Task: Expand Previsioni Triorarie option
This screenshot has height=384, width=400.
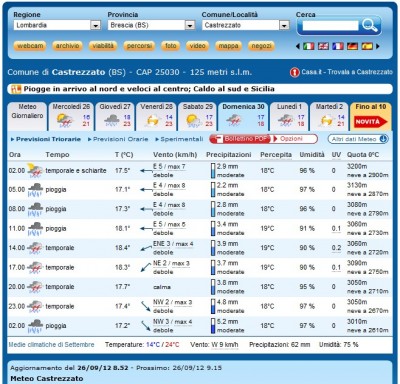Action: click(46, 139)
